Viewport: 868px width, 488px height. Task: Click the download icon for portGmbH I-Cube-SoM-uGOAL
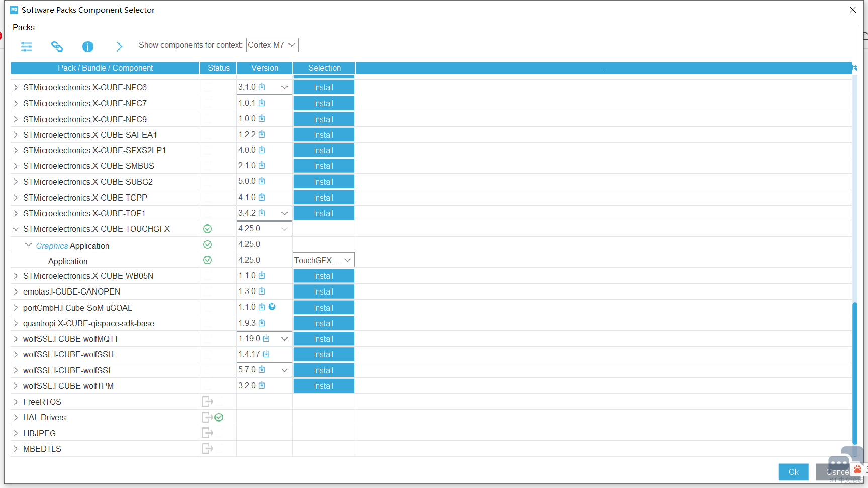(262, 307)
